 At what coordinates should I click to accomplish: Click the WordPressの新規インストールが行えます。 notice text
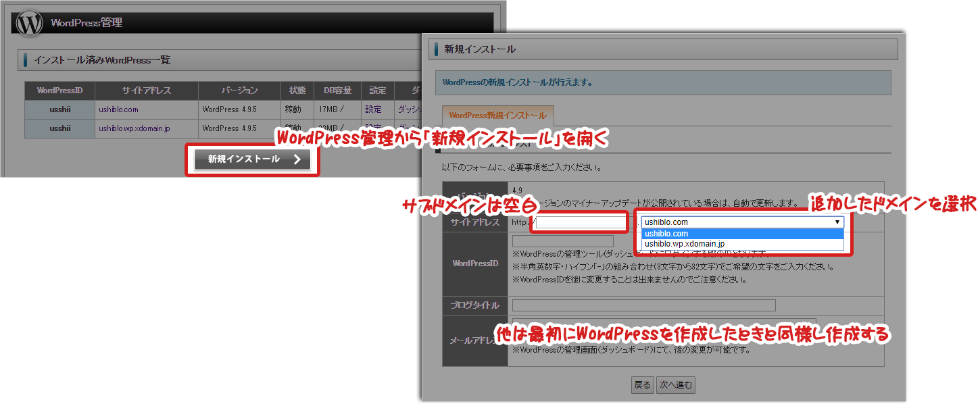518,83
